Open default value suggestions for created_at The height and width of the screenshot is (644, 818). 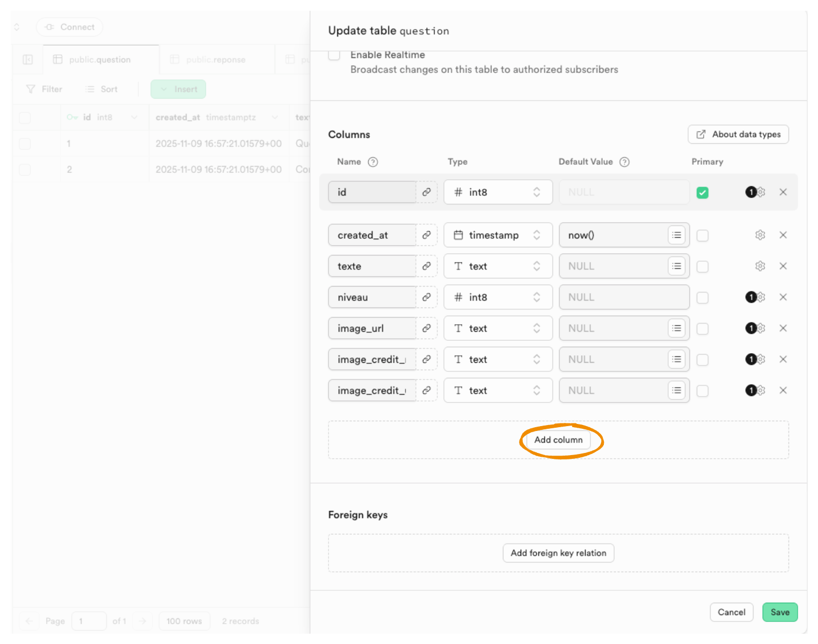point(676,235)
